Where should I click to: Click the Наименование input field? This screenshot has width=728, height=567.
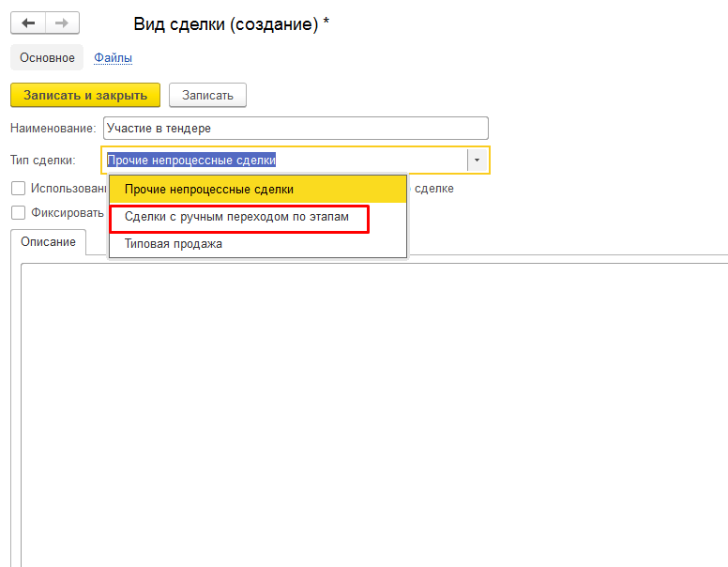(x=296, y=129)
